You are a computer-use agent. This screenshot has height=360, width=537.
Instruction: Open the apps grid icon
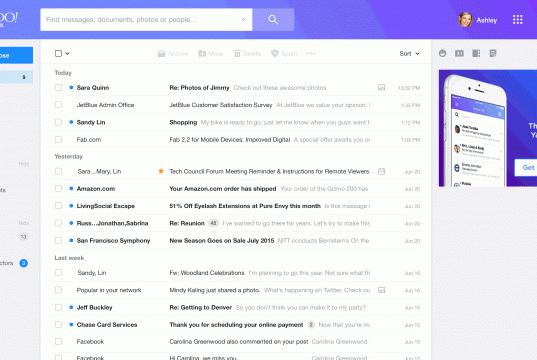pyautogui.click(x=517, y=20)
